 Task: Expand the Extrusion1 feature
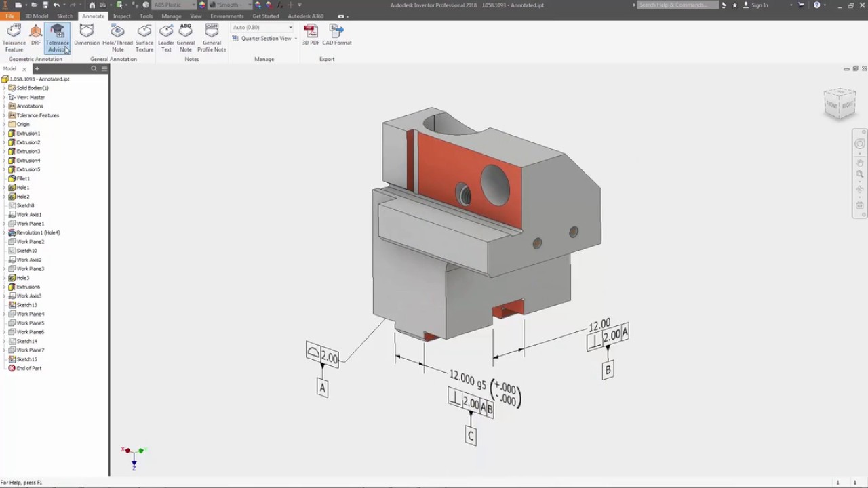click(x=4, y=134)
